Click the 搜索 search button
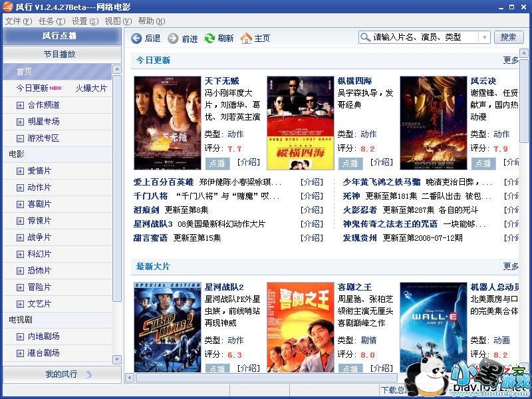 click(x=509, y=37)
